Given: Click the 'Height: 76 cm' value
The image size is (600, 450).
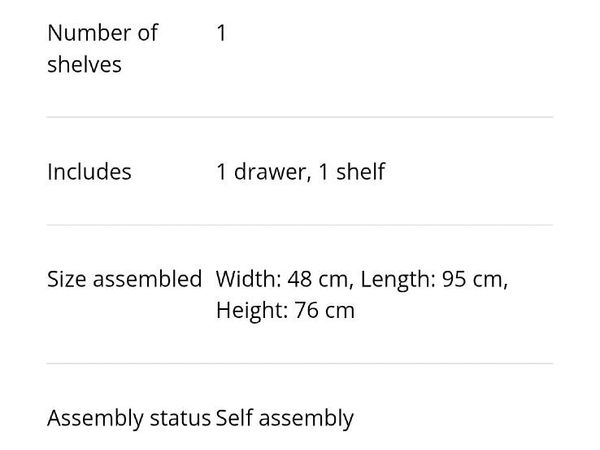Looking at the screenshot, I should tap(285, 310).
